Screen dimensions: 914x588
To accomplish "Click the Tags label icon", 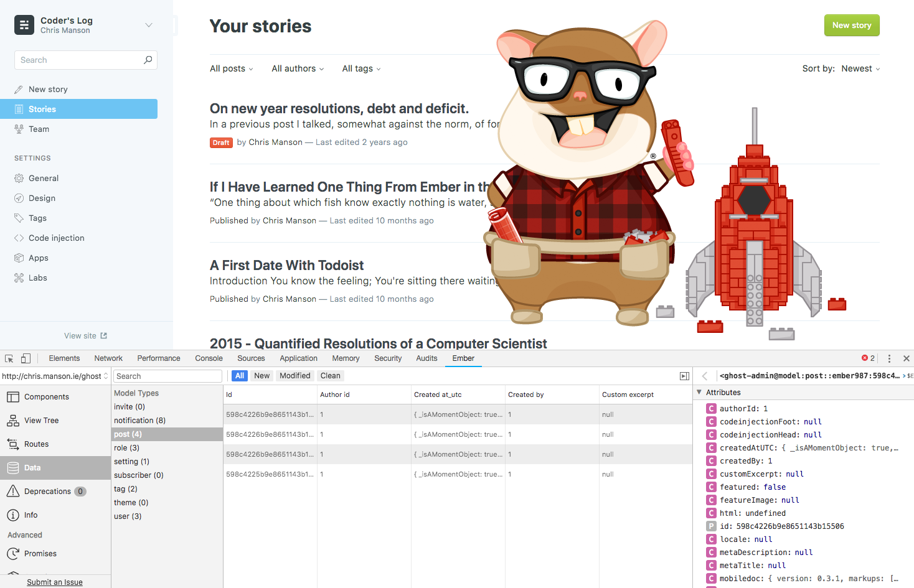I will [19, 218].
